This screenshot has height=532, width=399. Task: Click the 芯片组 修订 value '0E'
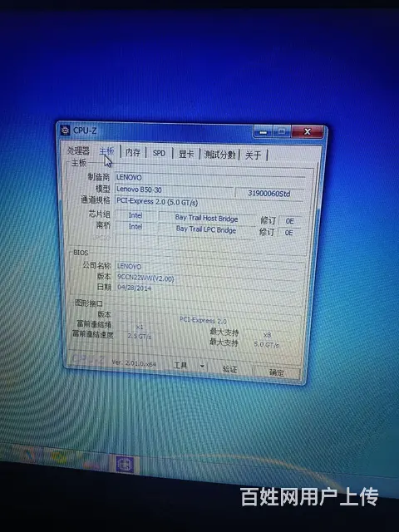pos(289,221)
